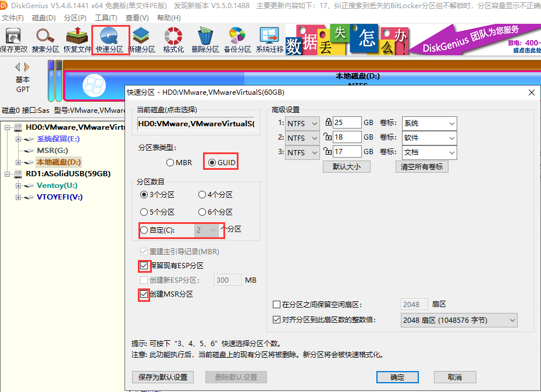Click the 默认大小 button
This screenshot has height=392, width=541.
pyautogui.click(x=347, y=166)
